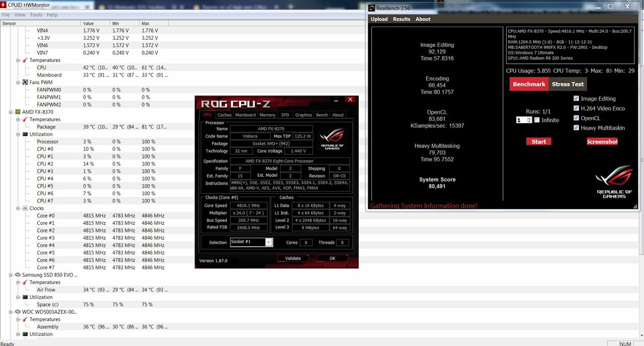Uncheck the Image Editing benchmark checkbox

[577, 99]
